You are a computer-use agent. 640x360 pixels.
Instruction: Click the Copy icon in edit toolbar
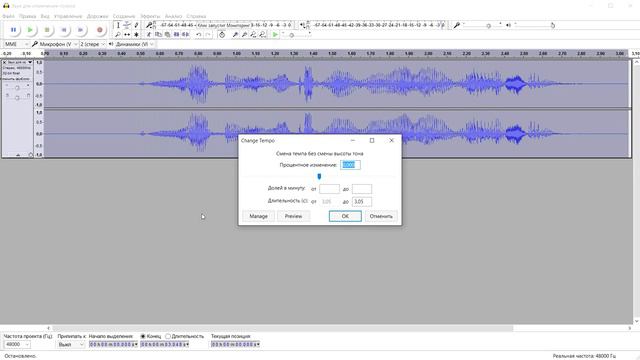(158, 35)
